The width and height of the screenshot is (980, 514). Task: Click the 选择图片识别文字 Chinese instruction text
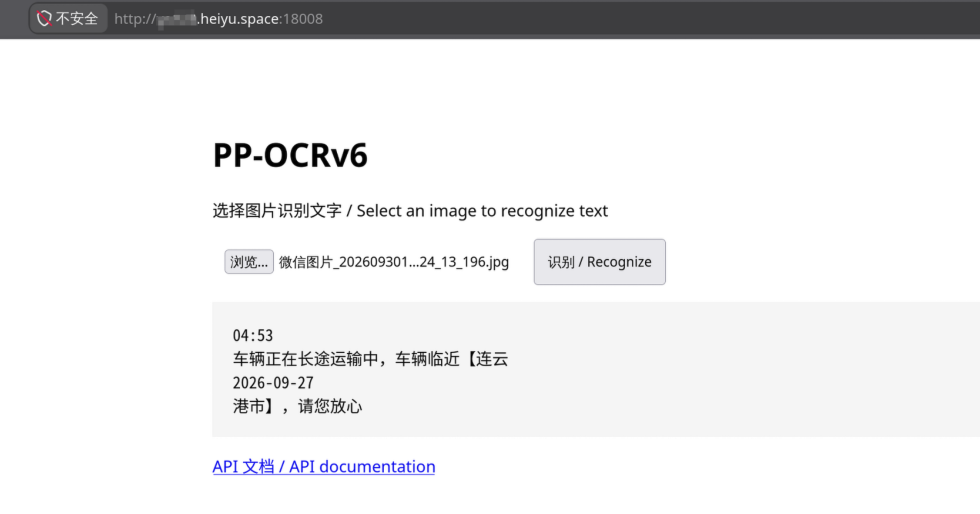click(277, 211)
